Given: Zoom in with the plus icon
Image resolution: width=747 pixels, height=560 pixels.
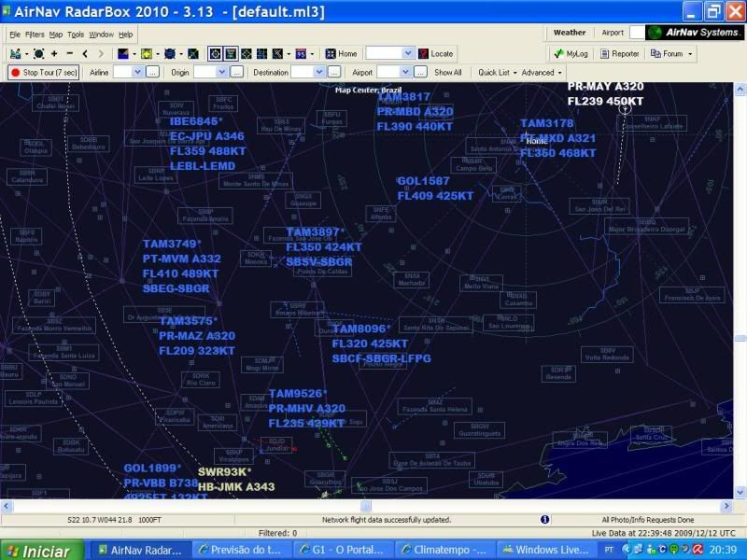Looking at the screenshot, I should (x=54, y=54).
